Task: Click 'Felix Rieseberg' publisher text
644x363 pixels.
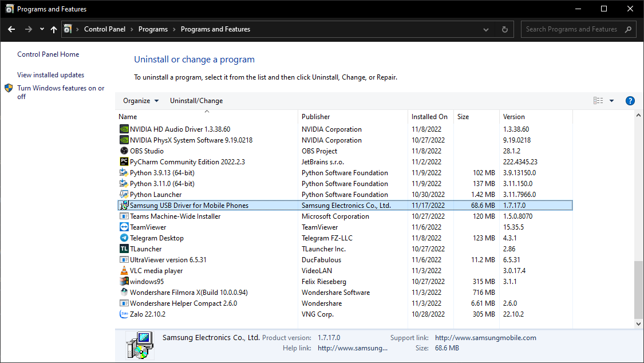Action: 323,281
